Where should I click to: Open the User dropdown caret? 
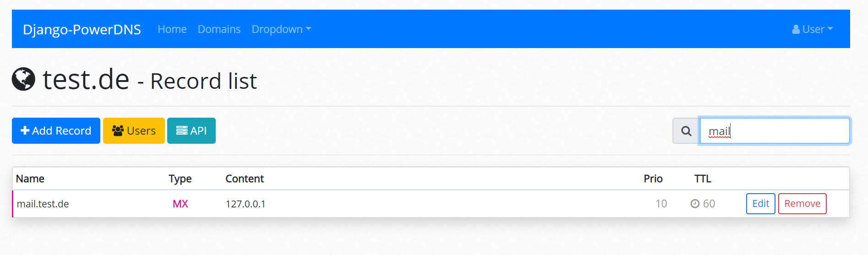click(830, 29)
